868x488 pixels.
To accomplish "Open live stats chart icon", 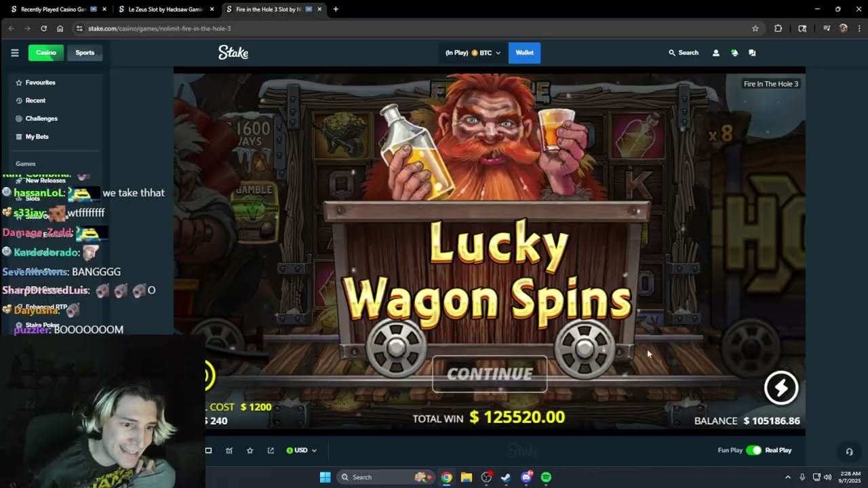I will (x=229, y=451).
